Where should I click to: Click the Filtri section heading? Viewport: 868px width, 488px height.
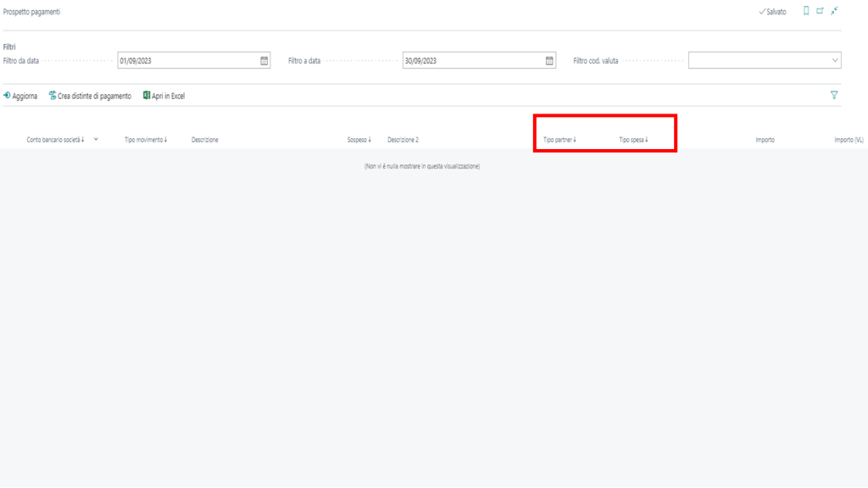coord(9,47)
